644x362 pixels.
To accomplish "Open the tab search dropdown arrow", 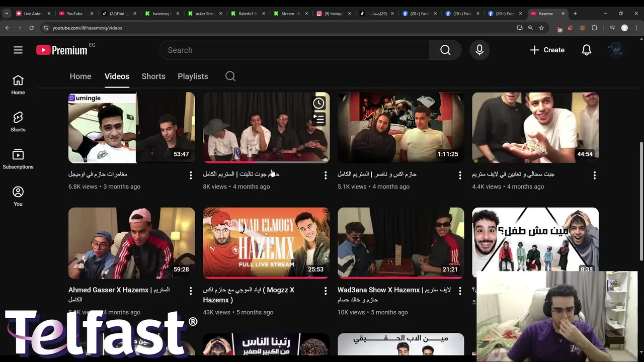I will click(x=7, y=14).
